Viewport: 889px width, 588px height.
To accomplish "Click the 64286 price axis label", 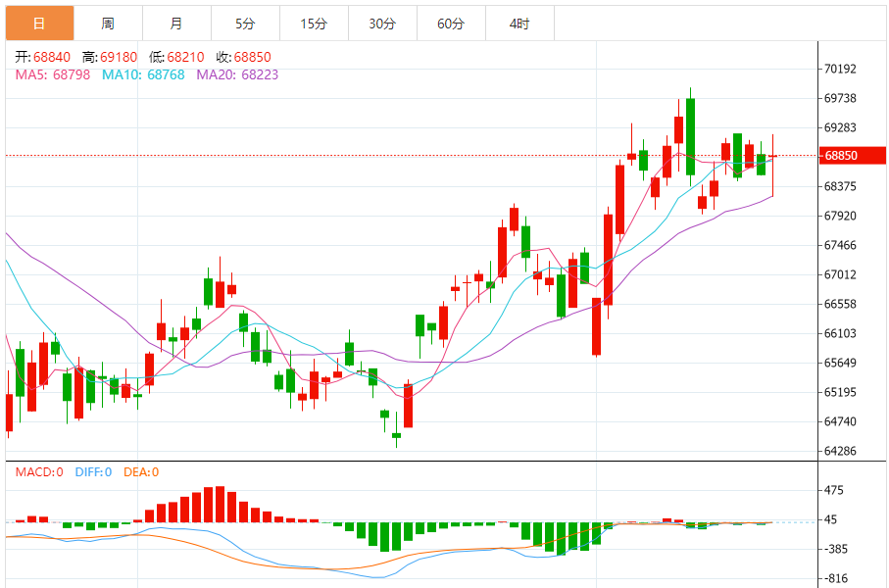I will (840, 452).
